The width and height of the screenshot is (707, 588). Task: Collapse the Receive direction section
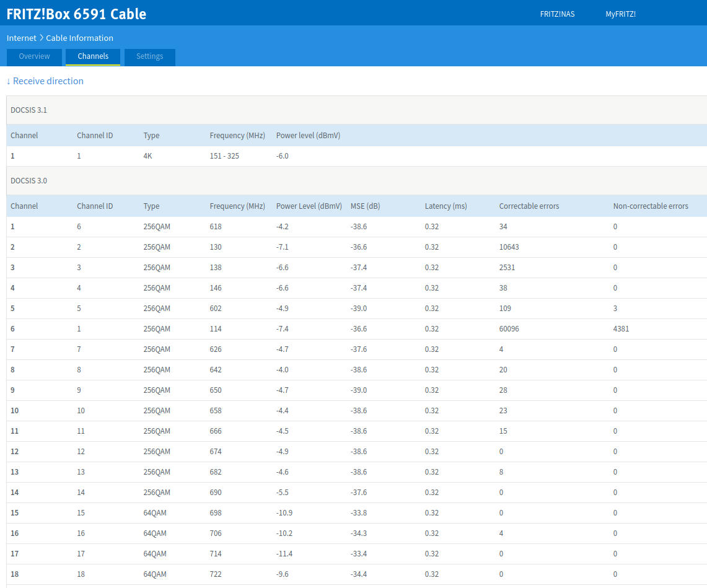pyautogui.click(x=45, y=81)
